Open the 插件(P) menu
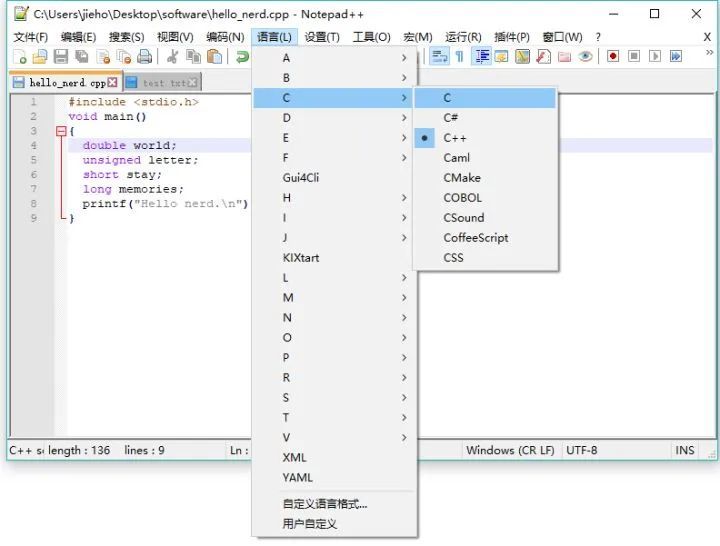The height and width of the screenshot is (546, 720). pyautogui.click(x=512, y=37)
